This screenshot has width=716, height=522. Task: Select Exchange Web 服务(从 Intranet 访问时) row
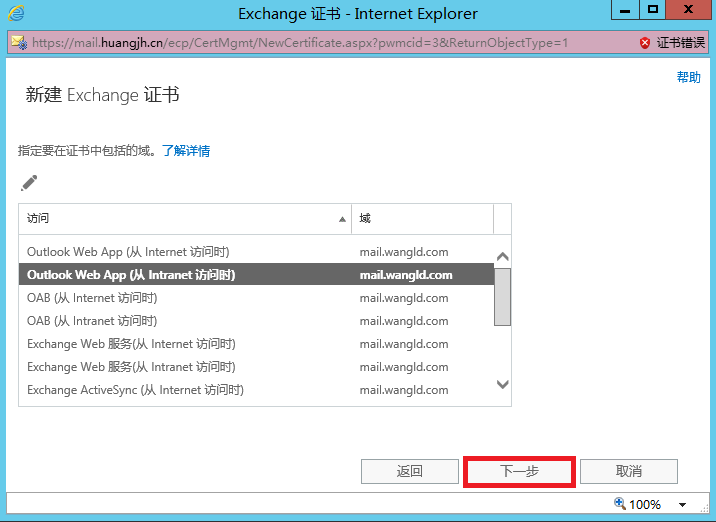click(256, 367)
